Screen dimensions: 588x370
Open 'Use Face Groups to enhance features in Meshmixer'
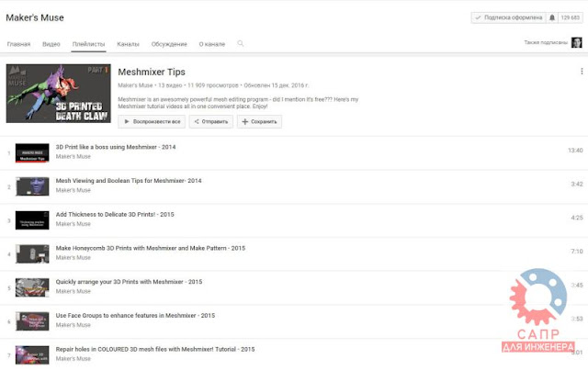point(135,316)
